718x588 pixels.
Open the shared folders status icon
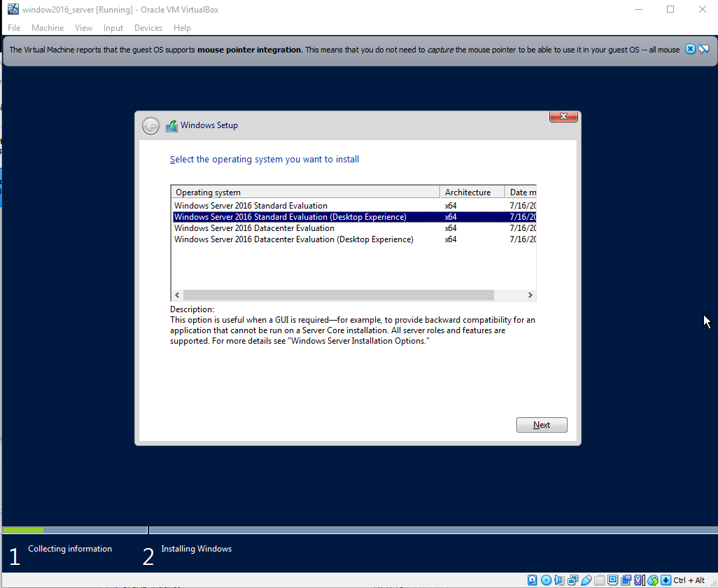tap(600, 580)
